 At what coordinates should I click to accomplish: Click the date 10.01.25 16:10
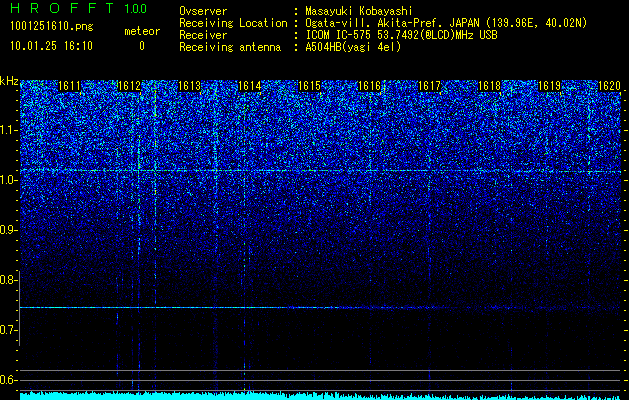pos(51,46)
